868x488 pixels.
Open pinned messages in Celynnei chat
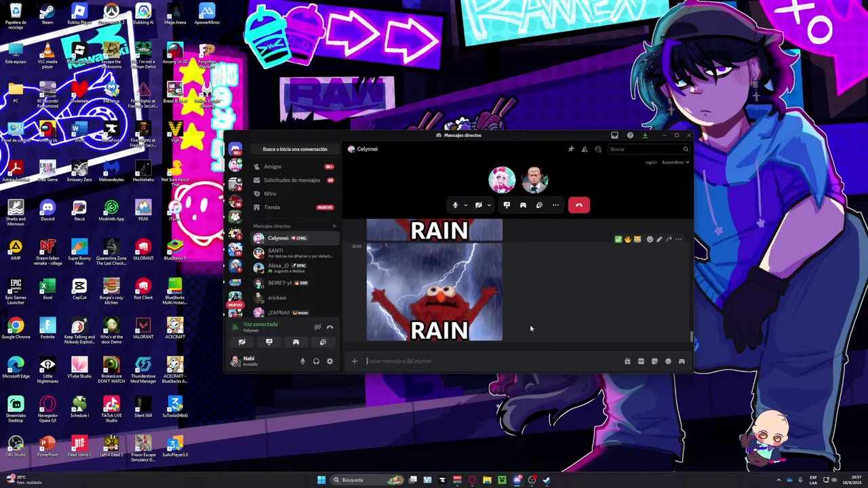point(571,149)
